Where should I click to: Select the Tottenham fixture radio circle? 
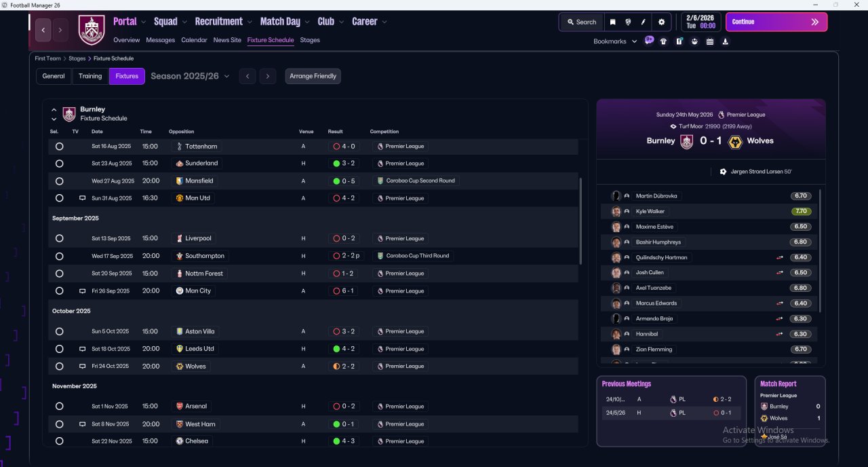pos(59,146)
